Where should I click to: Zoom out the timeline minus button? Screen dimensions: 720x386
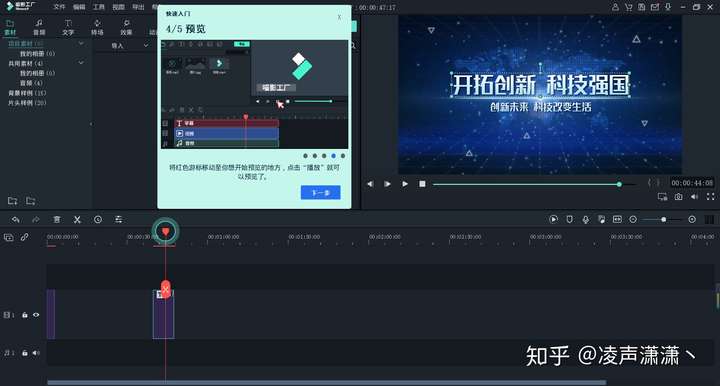[x=633, y=219]
